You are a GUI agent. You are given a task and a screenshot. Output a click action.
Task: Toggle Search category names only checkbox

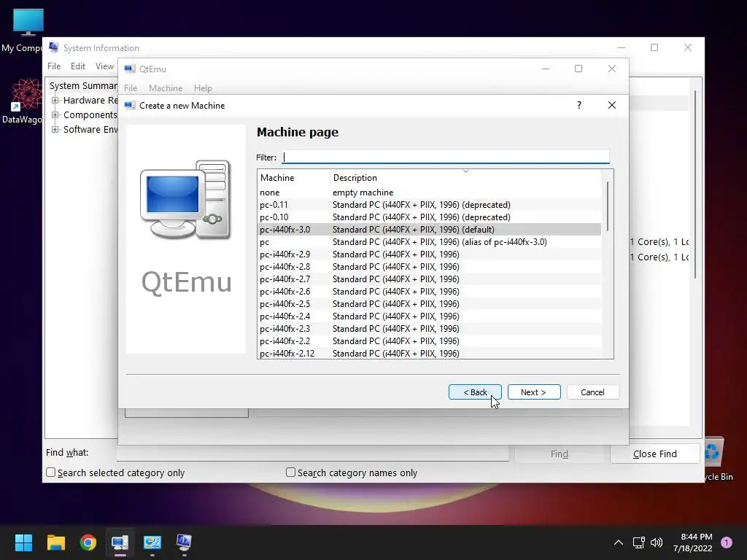290,472
